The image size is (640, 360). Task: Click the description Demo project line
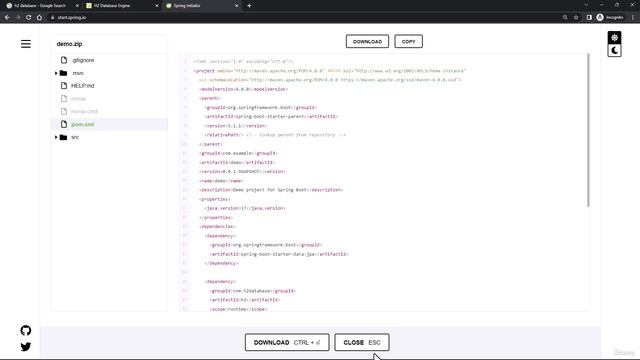tap(271, 190)
